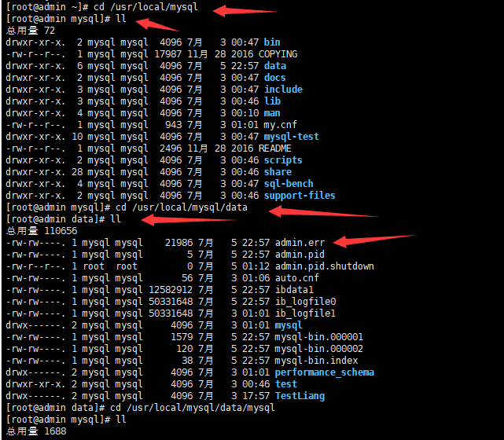The image size is (504, 440).
Task: Select the scripts directory name
Action: [283, 160]
